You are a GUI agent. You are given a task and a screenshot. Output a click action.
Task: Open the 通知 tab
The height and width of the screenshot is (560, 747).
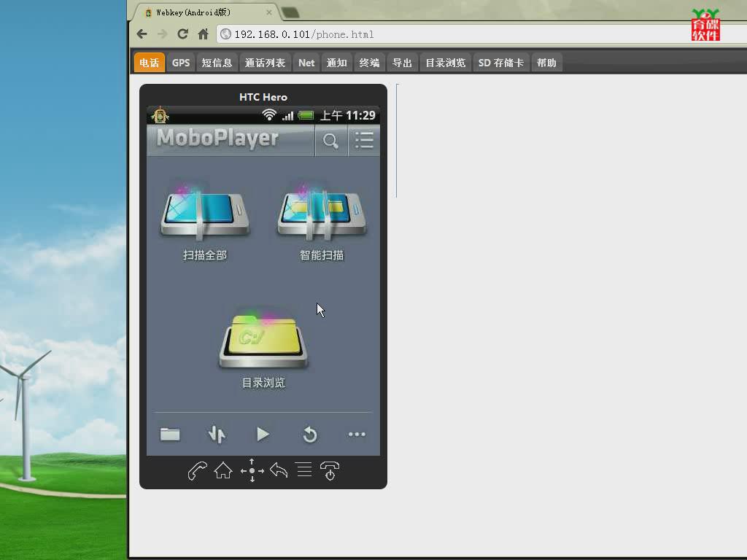point(337,63)
